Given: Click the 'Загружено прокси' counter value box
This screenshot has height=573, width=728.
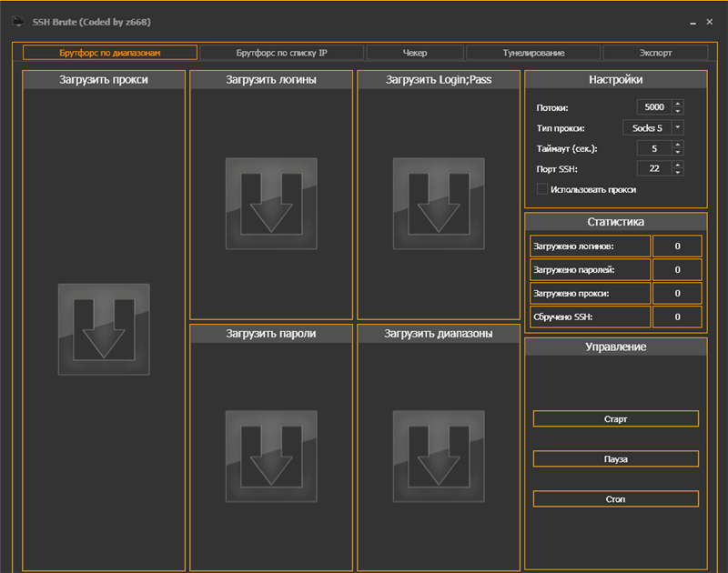Looking at the screenshot, I should [678, 293].
